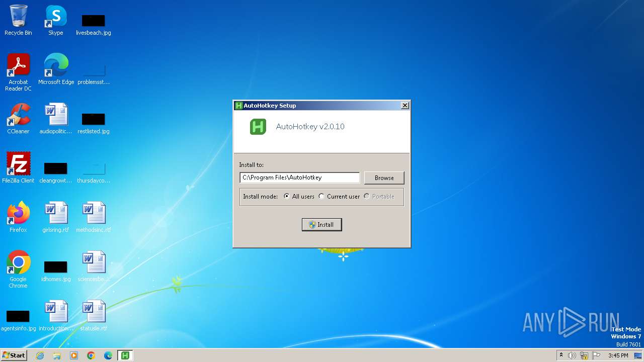The image size is (644, 362).
Task: Select the sciencesbe document icon
Action: coord(94,266)
